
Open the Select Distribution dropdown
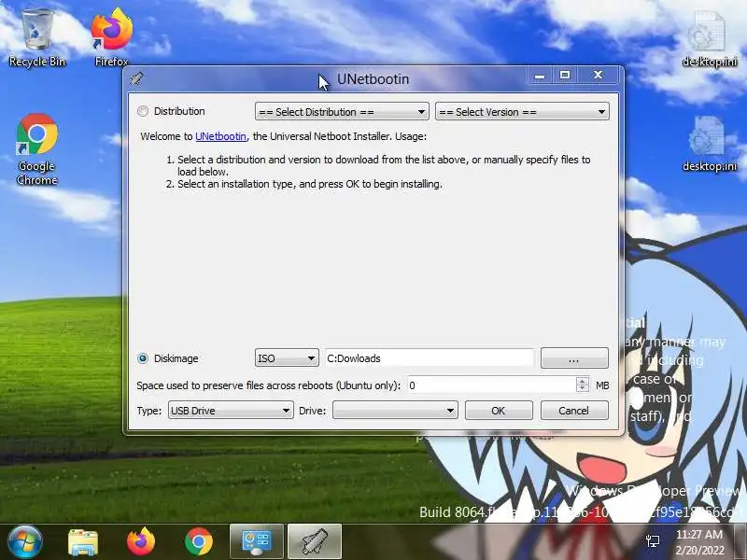click(342, 112)
